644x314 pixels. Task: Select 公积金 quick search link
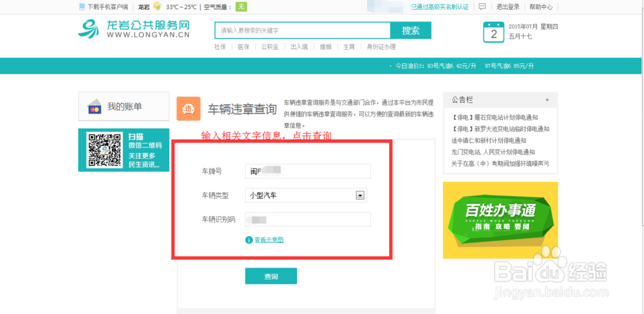[270, 47]
